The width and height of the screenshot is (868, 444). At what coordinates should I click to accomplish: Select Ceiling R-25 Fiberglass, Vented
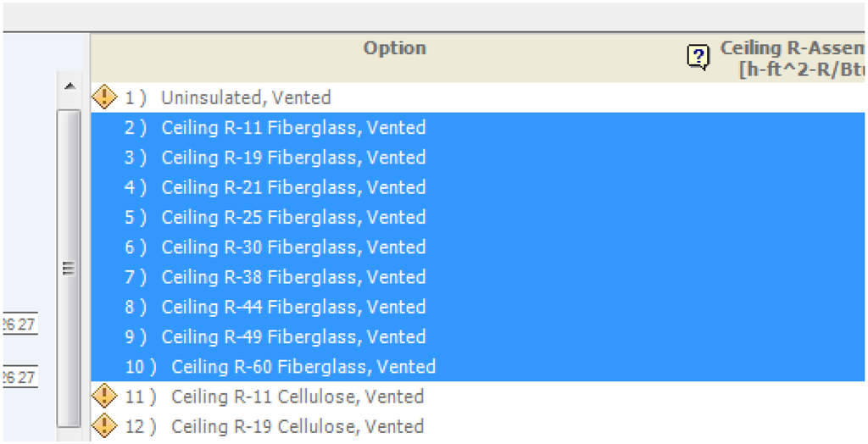pyautogui.click(x=293, y=217)
